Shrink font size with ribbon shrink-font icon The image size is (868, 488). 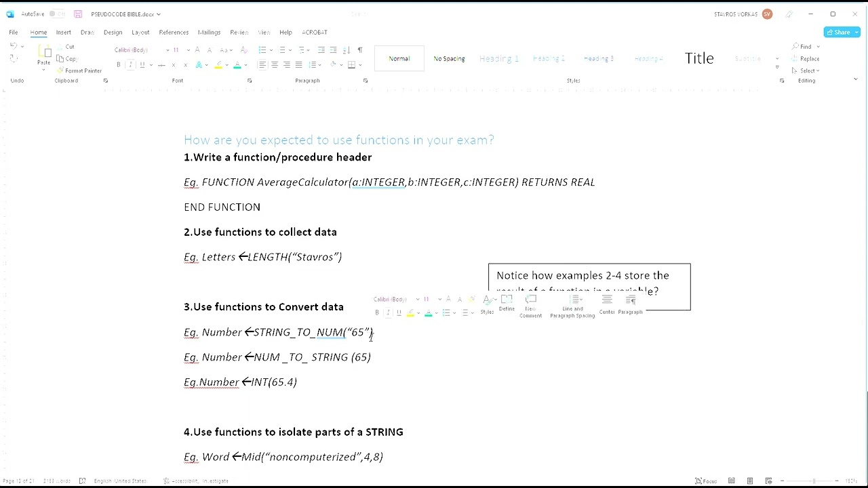point(209,50)
